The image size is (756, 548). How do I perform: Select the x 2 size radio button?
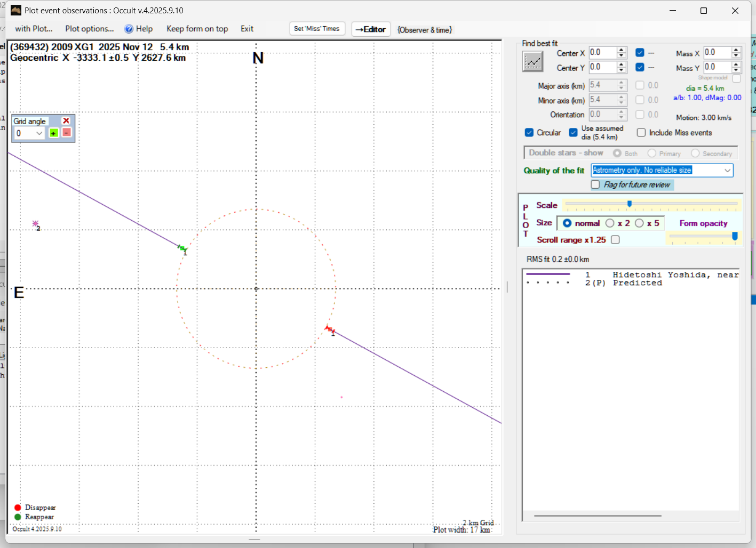click(x=610, y=223)
